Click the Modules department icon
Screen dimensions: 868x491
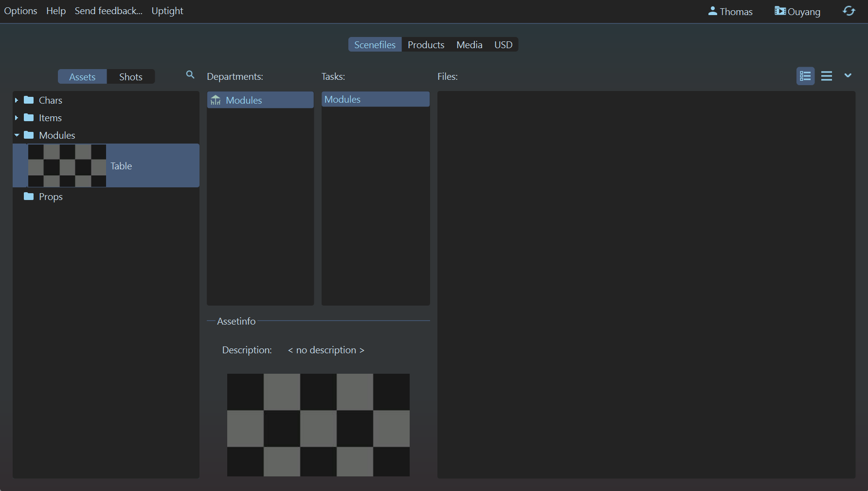[216, 100]
